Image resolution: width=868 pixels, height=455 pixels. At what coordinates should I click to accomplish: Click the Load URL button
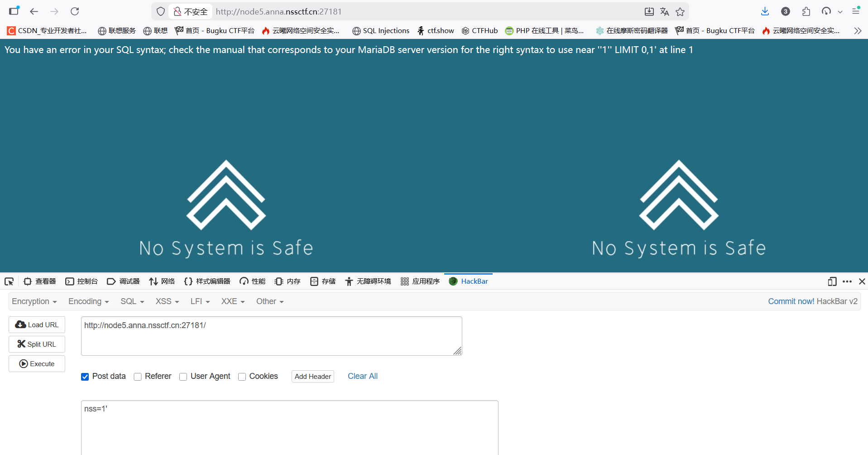point(37,325)
